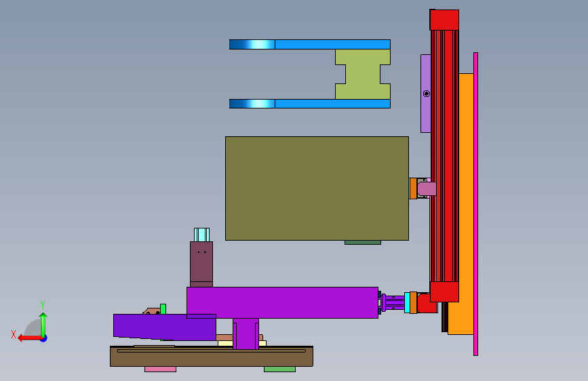Click the red X axis arrow of the triad
The image size is (588, 381).
click(x=30, y=338)
